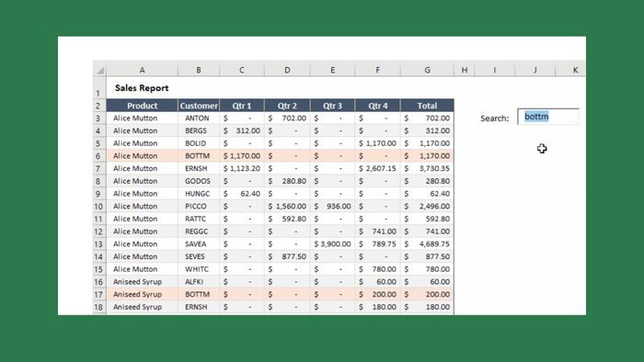644x362 pixels.
Task: Select column K header
Action: tap(571, 70)
